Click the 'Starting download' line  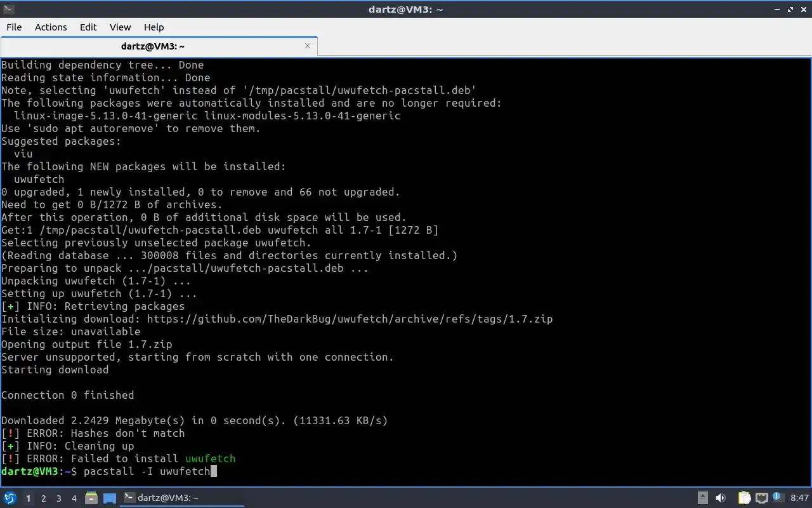coord(55,370)
